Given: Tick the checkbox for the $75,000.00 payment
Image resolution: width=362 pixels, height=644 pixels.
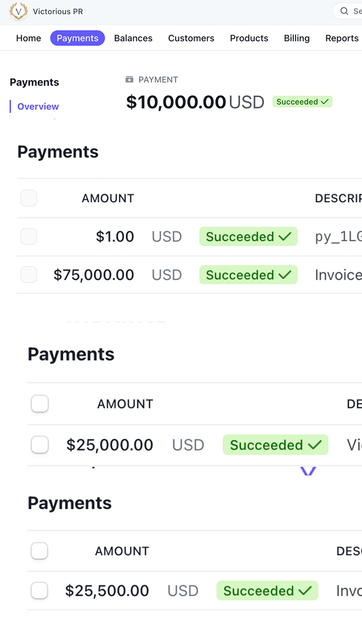Looking at the screenshot, I should [29, 275].
